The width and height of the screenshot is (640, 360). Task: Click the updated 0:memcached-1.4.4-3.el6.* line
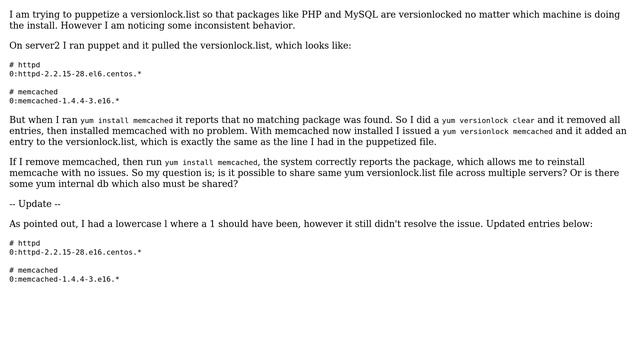64,279
